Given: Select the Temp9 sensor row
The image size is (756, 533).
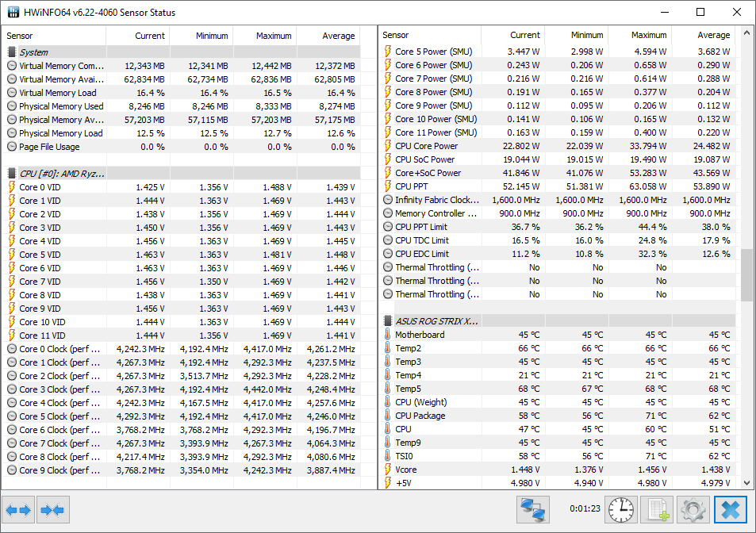Looking at the screenshot, I should click(x=558, y=443).
